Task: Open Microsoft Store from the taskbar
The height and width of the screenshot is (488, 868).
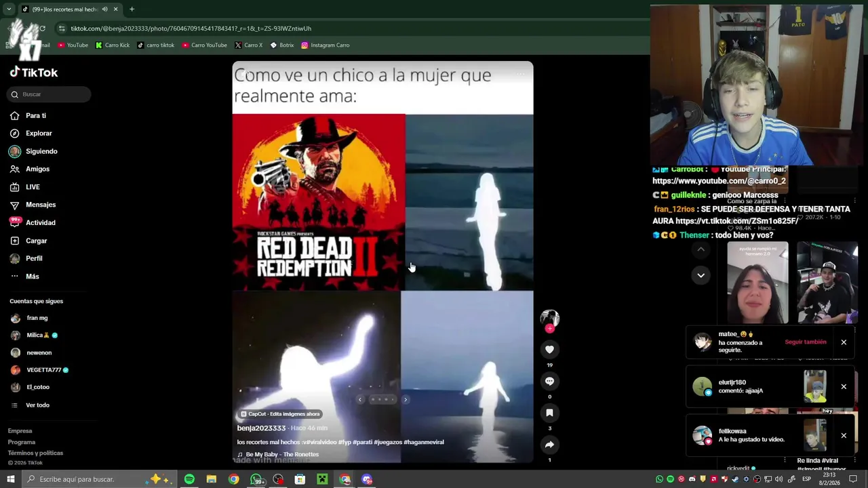Action: coord(300,479)
